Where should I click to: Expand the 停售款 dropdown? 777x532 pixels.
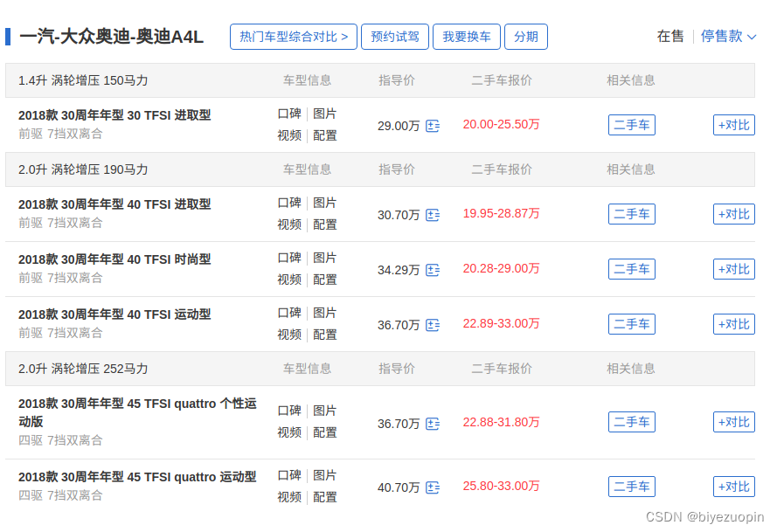click(x=728, y=36)
